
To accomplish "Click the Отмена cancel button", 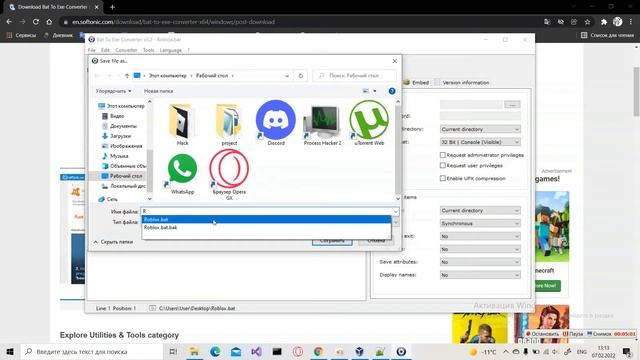I will [x=376, y=241].
